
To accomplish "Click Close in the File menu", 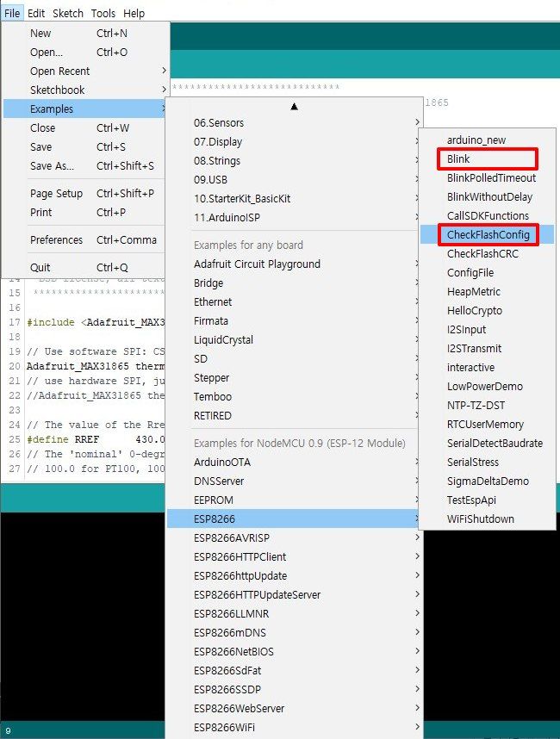I will pyautogui.click(x=85, y=127).
